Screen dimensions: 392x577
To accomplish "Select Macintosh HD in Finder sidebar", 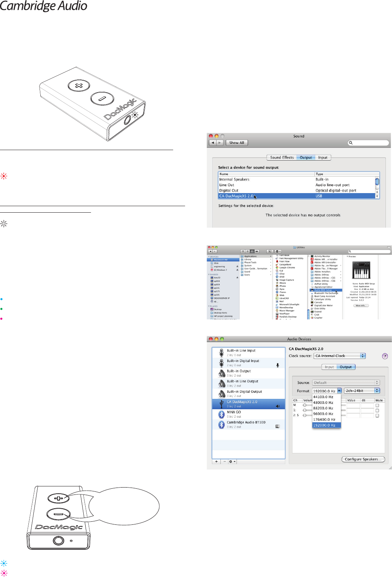I will coord(223,260).
